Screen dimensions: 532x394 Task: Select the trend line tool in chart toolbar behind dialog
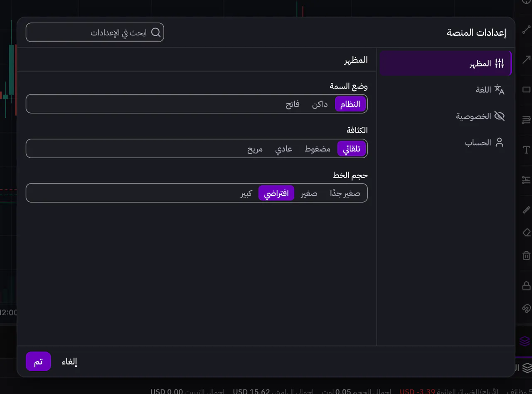click(526, 29)
